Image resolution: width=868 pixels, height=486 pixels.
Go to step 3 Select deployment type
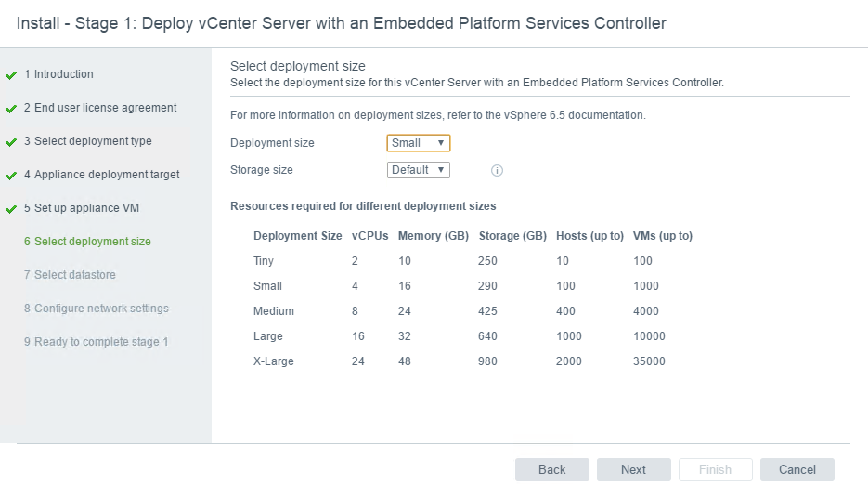click(x=87, y=141)
